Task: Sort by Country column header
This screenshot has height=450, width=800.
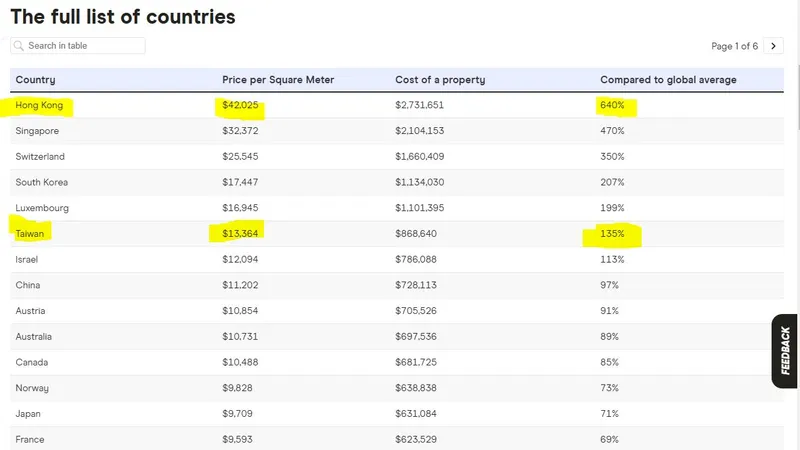Action: point(36,80)
